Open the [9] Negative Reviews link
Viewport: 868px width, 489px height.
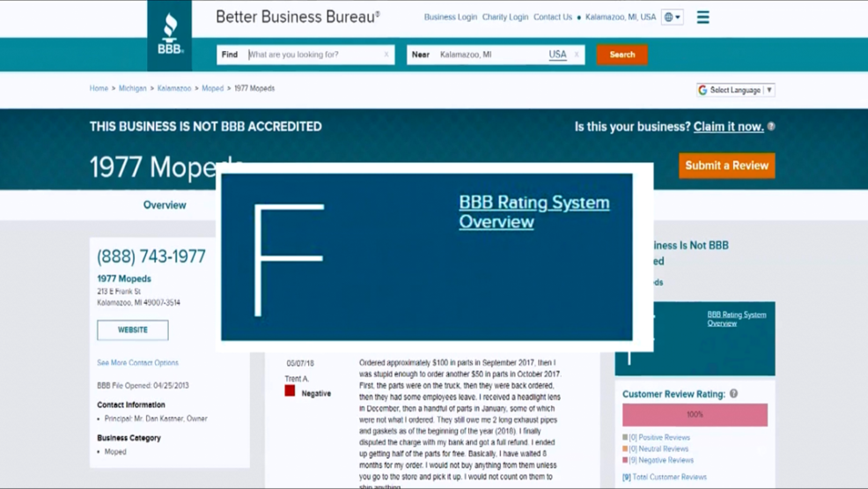point(661,460)
